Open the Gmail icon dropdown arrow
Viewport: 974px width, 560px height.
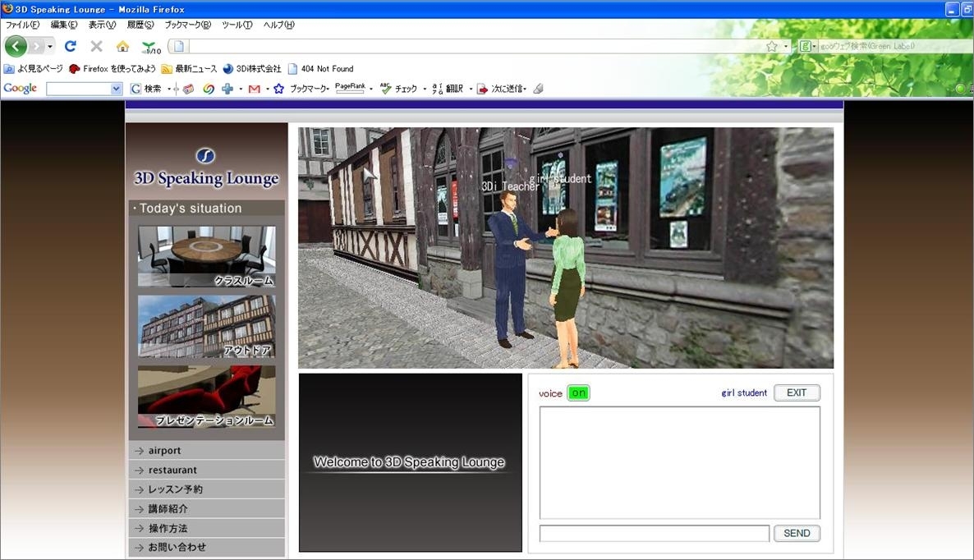[x=267, y=89]
